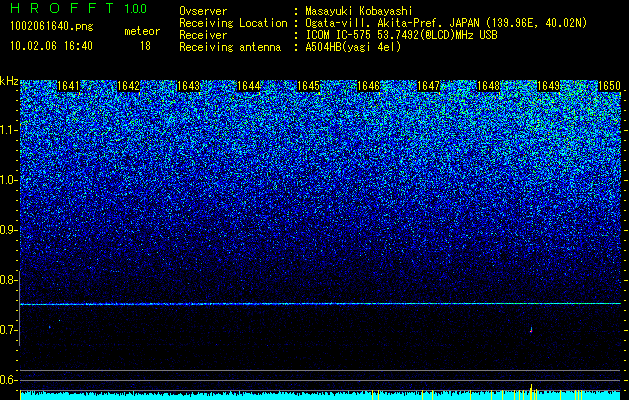Click the 1645 time marker

(308, 86)
